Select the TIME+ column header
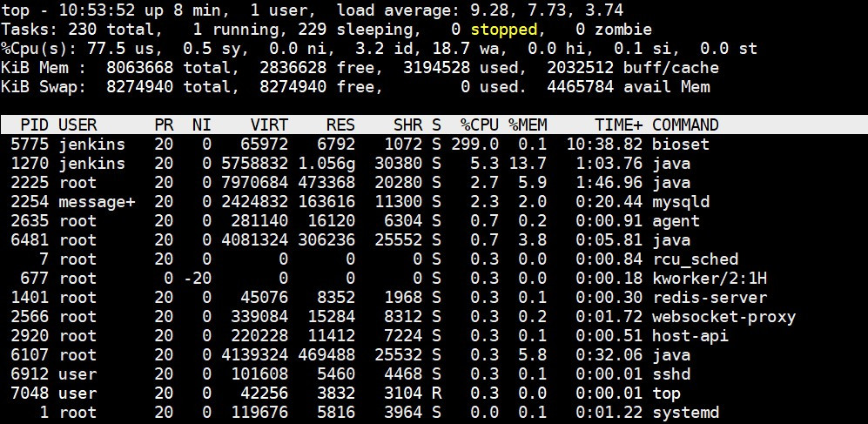The width and height of the screenshot is (868, 424). 619,125
